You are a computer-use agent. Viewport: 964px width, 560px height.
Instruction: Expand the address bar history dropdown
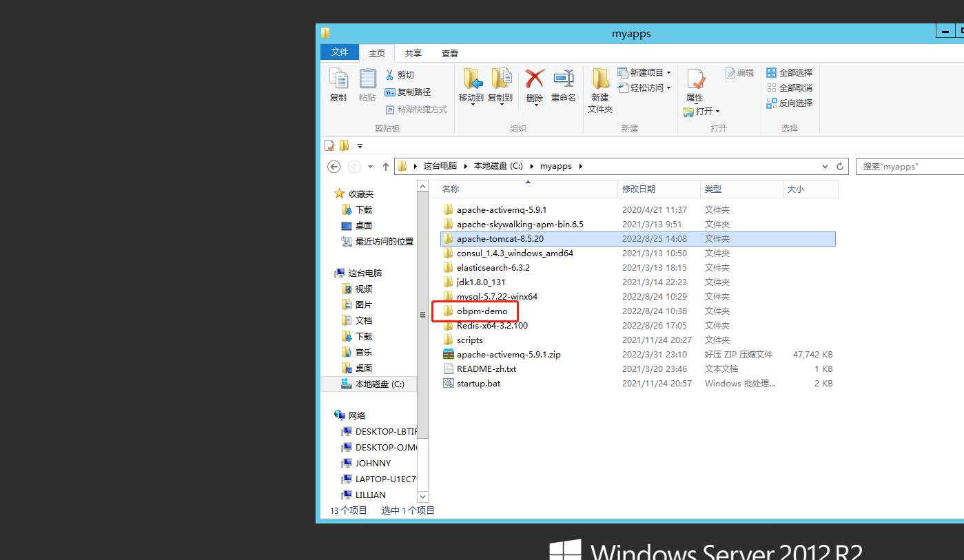click(x=825, y=167)
